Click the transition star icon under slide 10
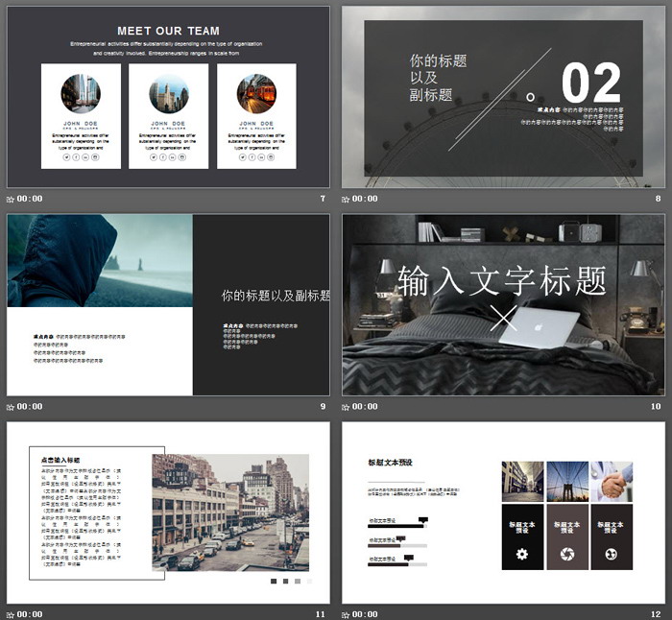This screenshot has width=672, height=620. click(x=347, y=407)
